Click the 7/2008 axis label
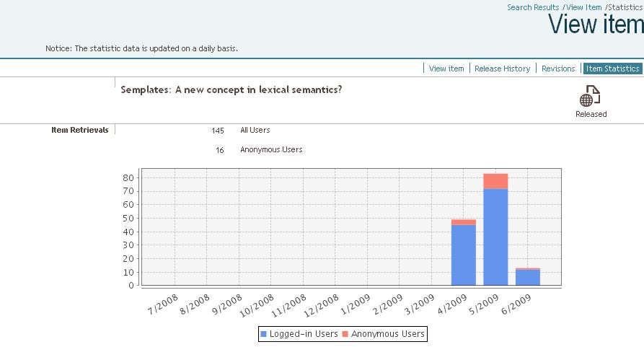The width and height of the screenshot is (644, 347). point(162,304)
